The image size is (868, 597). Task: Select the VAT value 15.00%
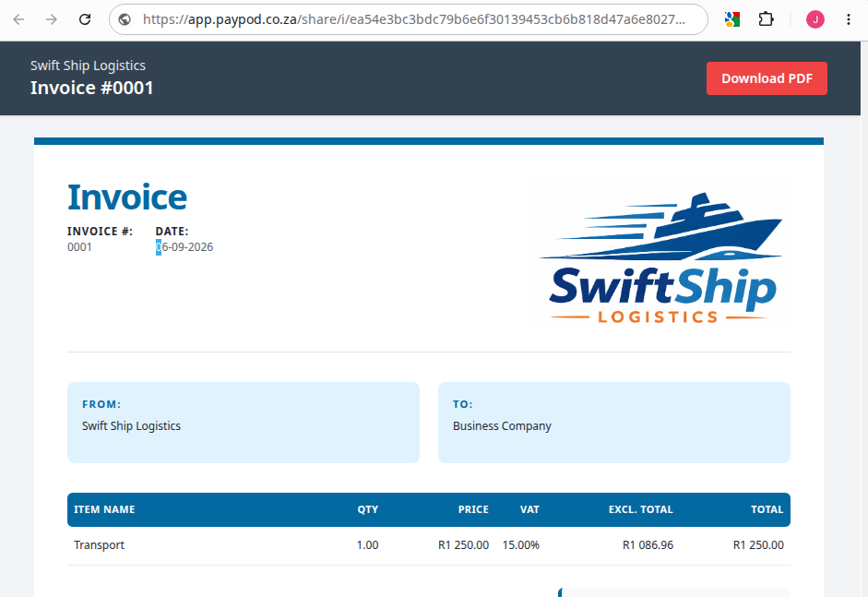[x=521, y=545]
